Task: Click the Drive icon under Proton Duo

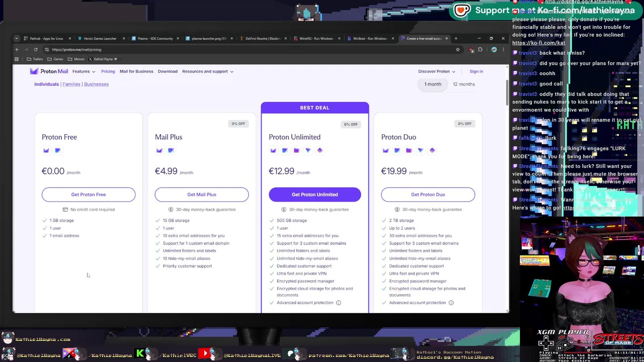Action: (409, 150)
